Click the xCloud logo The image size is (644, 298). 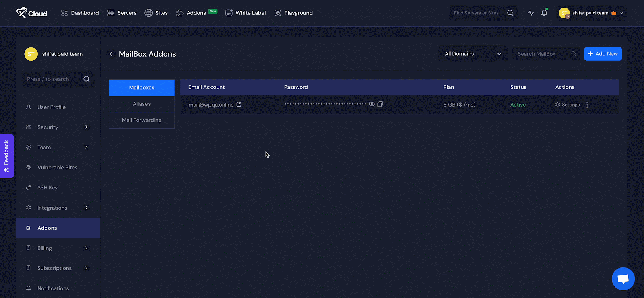point(32,13)
